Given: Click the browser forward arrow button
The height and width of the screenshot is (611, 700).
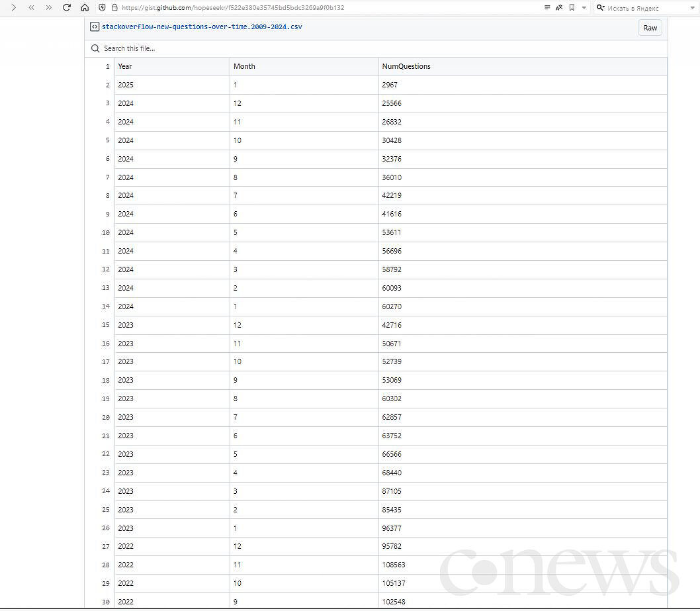Looking at the screenshot, I should (13, 8).
